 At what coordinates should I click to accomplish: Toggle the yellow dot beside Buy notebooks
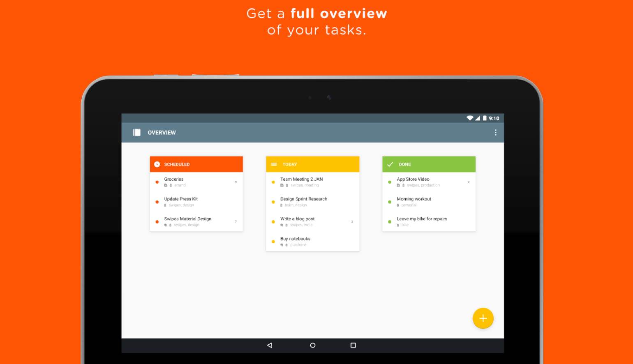(x=273, y=242)
